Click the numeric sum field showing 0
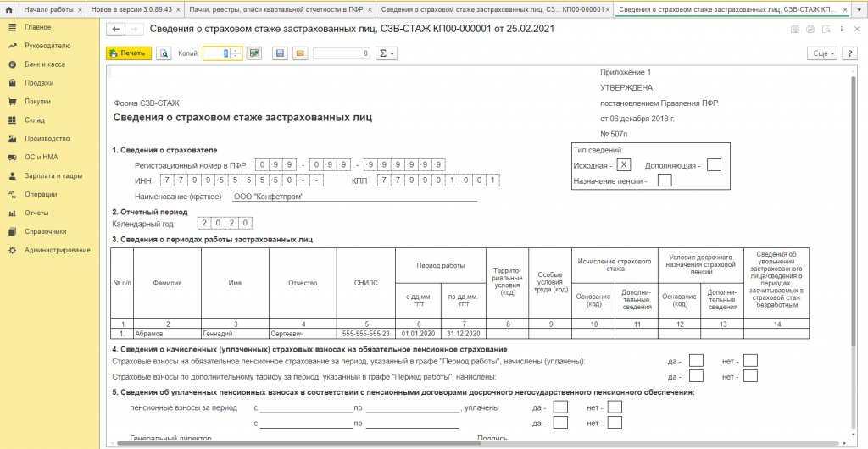The image size is (868, 449). click(342, 53)
